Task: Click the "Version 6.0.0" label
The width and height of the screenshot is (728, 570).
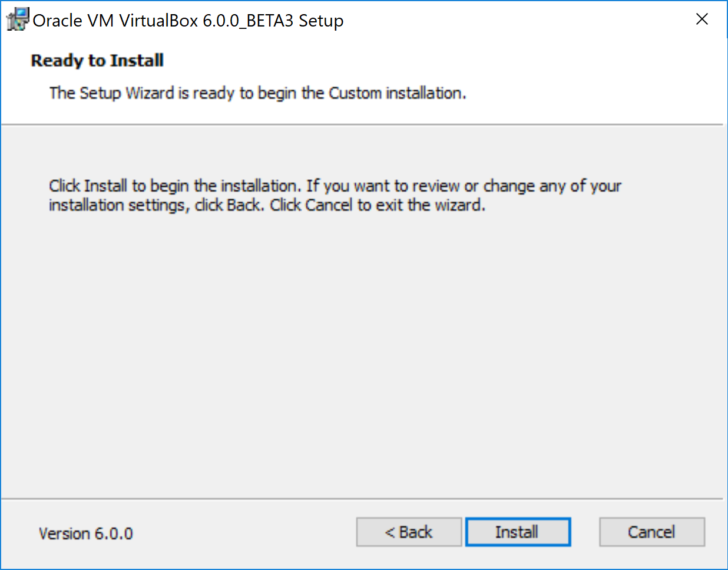Action: [86, 533]
